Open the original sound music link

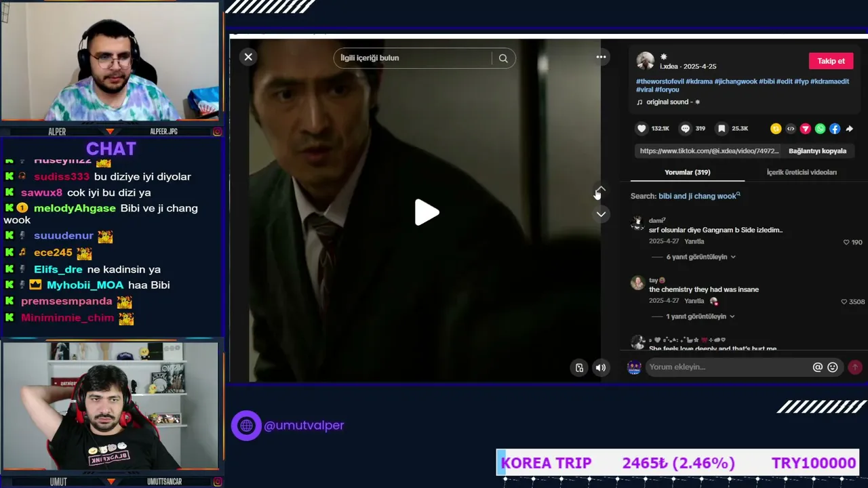pyautogui.click(x=673, y=102)
